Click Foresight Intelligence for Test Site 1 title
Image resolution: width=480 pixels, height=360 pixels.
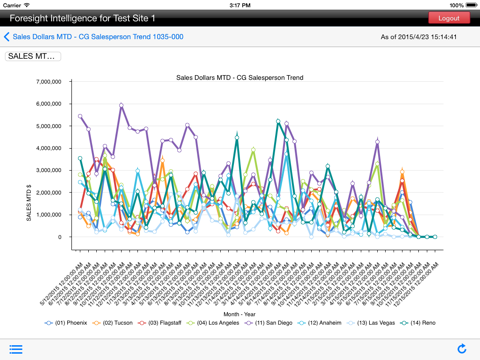pos(82,18)
